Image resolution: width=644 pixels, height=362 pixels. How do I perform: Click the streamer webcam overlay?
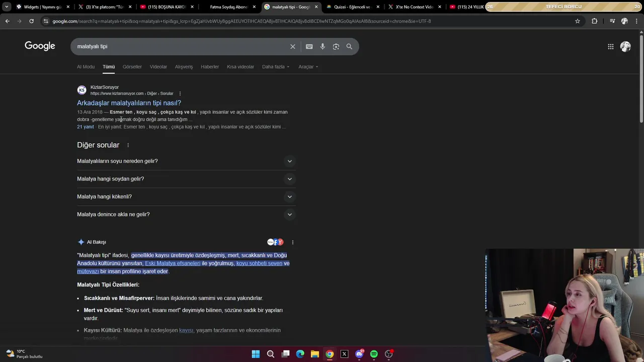pos(565,305)
